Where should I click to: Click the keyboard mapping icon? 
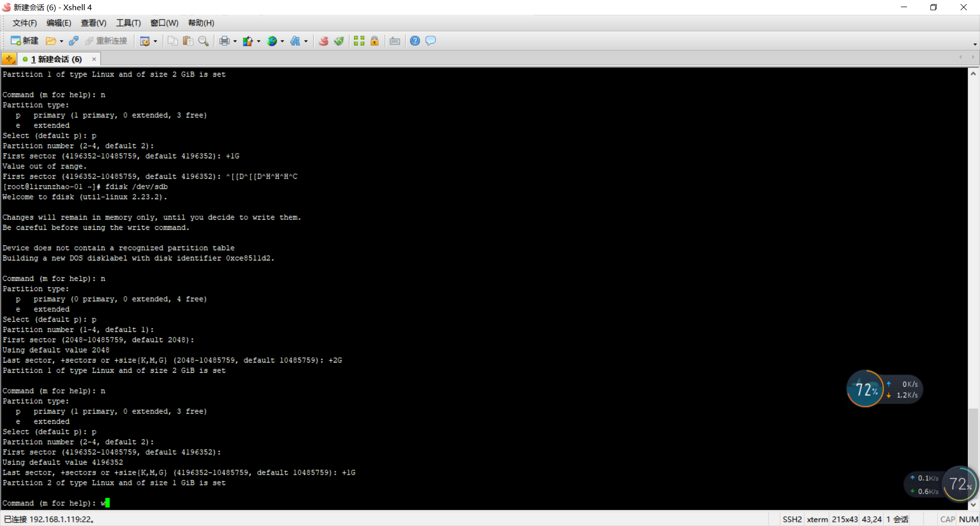395,41
